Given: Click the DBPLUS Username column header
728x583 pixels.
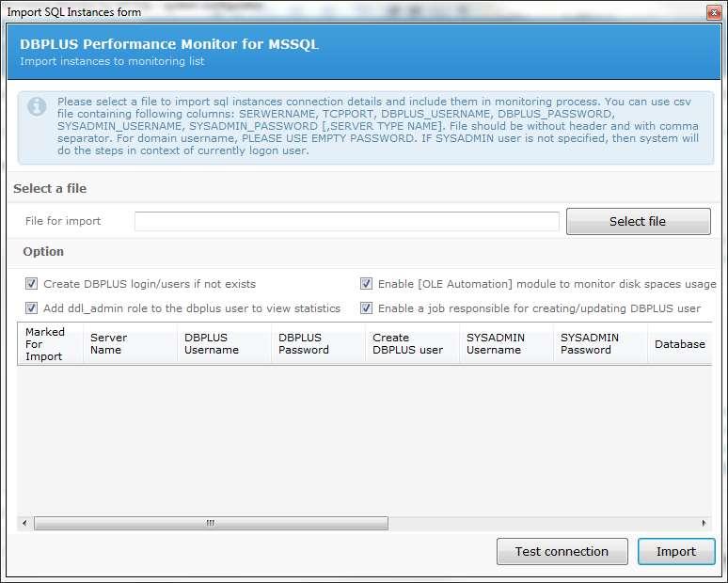Looking at the screenshot, I should (224, 344).
